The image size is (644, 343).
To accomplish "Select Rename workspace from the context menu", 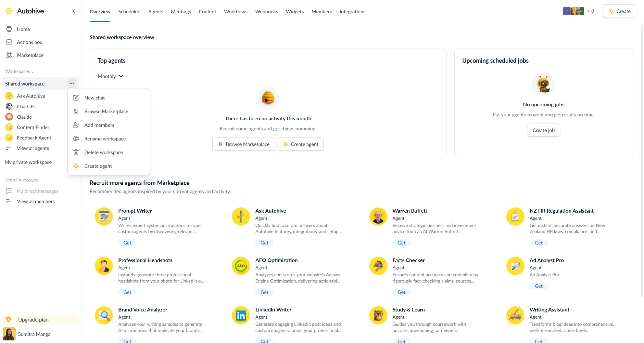I will pyautogui.click(x=105, y=139).
